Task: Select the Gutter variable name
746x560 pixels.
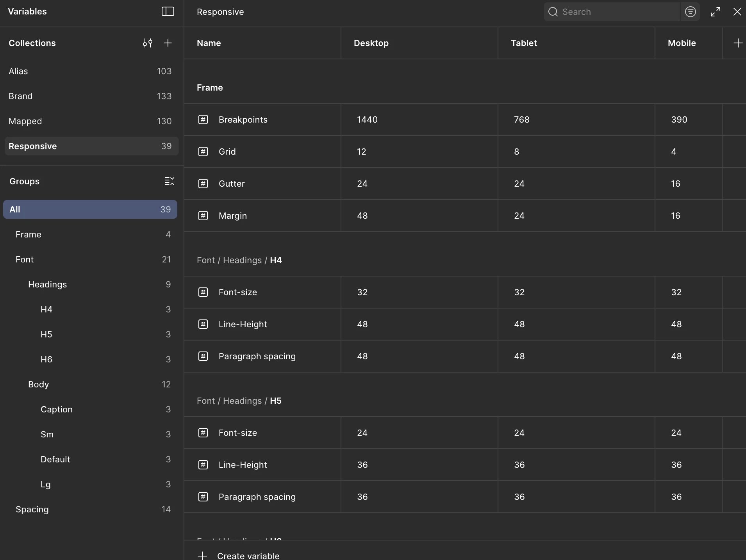Action: (232, 184)
